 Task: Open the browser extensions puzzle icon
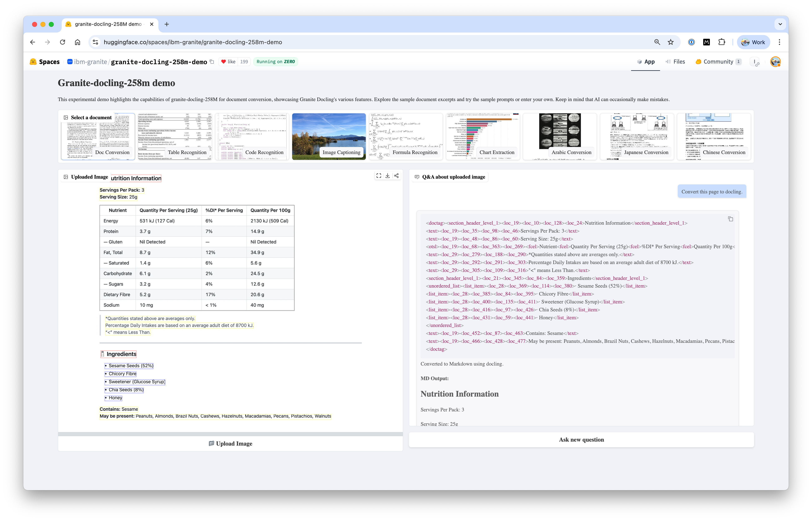point(722,42)
